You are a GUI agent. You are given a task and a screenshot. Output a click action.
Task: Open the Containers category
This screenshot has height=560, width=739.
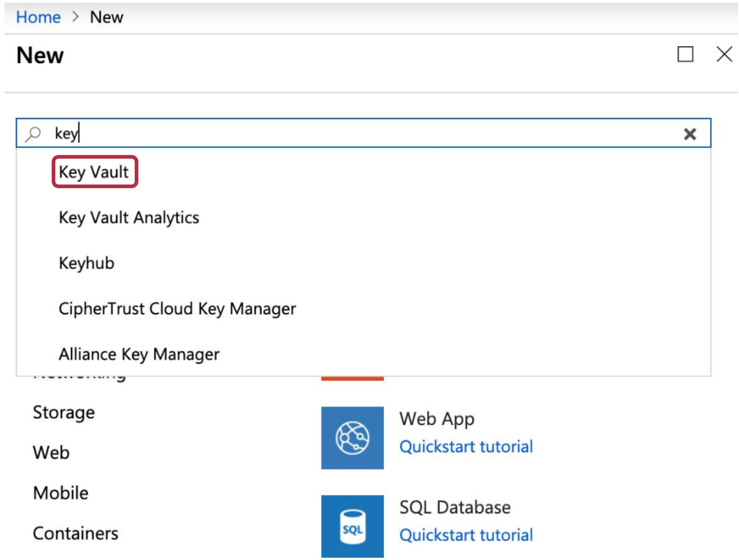click(76, 533)
